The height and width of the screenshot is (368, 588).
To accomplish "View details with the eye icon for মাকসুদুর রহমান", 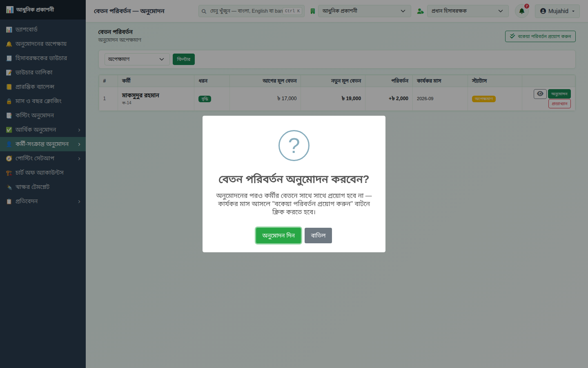I will pos(540,94).
